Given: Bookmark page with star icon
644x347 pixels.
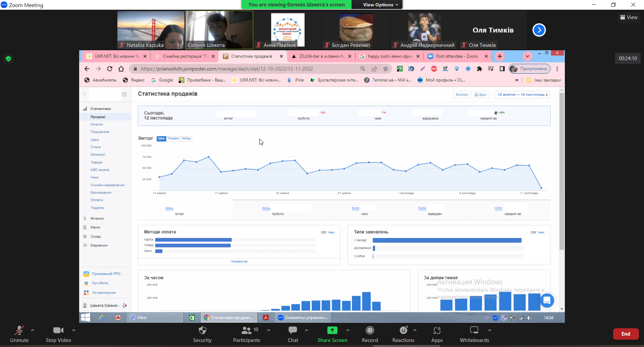Looking at the screenshot, I should 386,69.
